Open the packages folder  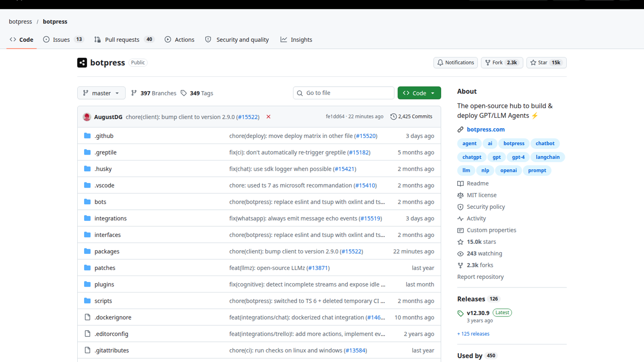tap(107, 251)
